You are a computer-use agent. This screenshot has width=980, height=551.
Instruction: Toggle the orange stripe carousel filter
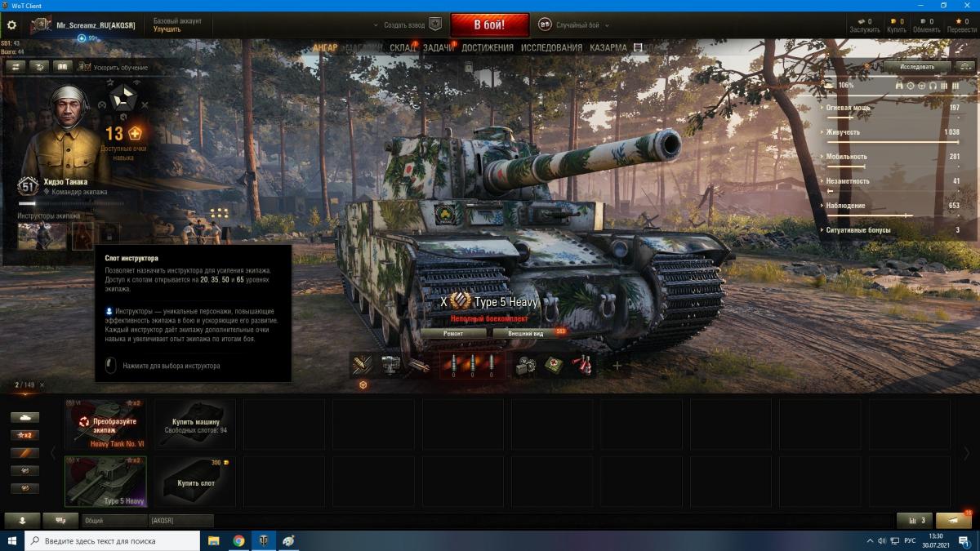[24, 453]
